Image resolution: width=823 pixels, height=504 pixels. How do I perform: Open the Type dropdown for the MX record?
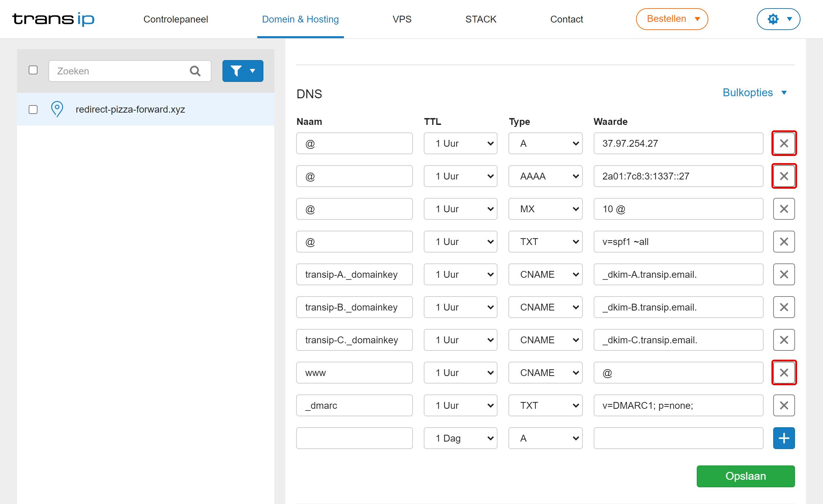coord(545,209)
